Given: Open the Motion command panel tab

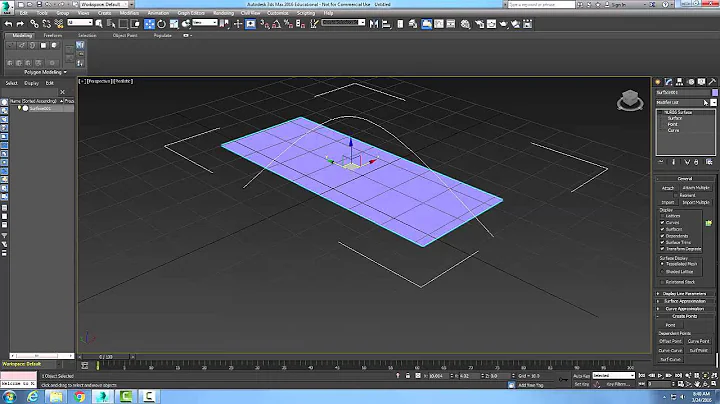Looking at the screenshot, I should tap(691, 82).
